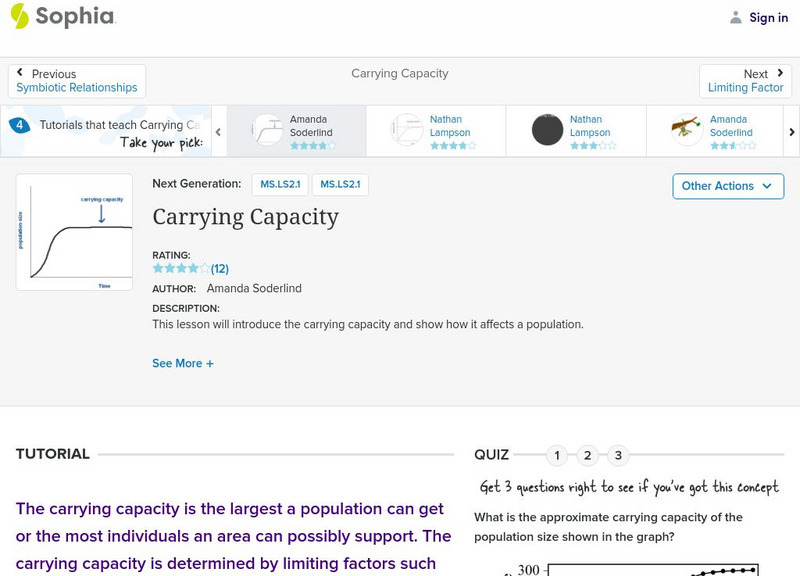Go to Next: Limiting Factor
Viewport: 800px width, 576px height.
pyautogui.click(x=745, y=81)
